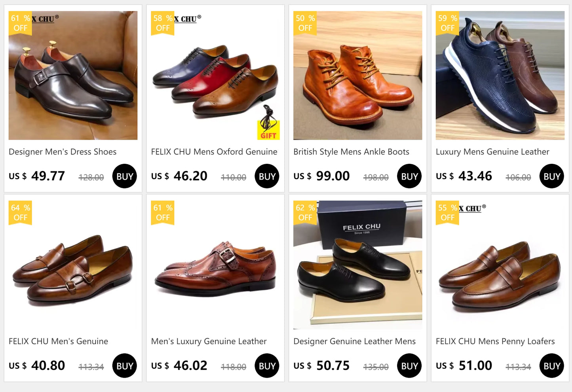The width and height of the screenshot is (572, 392).
Task: Click the BUY button for Designer Men's Dress Shoes
Action: coord(124,176)
